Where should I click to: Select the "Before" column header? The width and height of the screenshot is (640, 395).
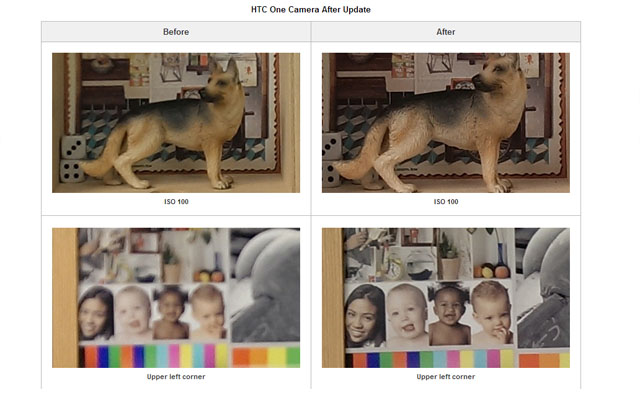pyautogui.click(x=176, y=31)
